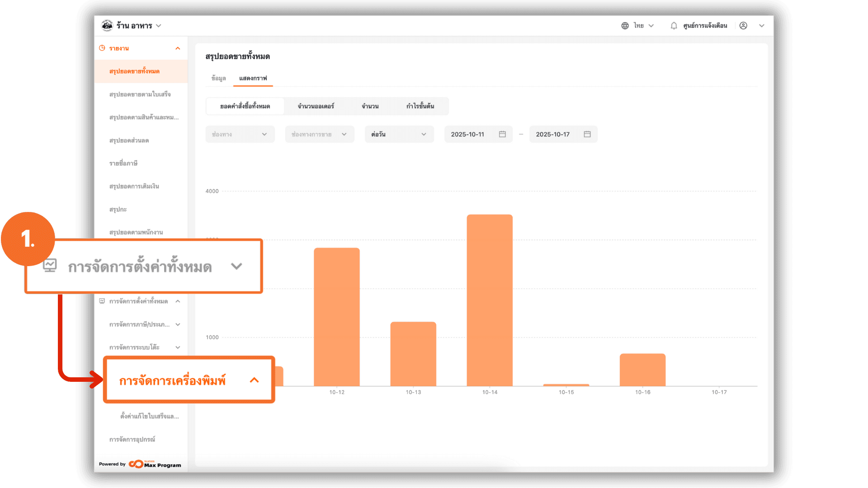
Task: Collapse the รายงาน sidebar section
Action: point(178,48)
